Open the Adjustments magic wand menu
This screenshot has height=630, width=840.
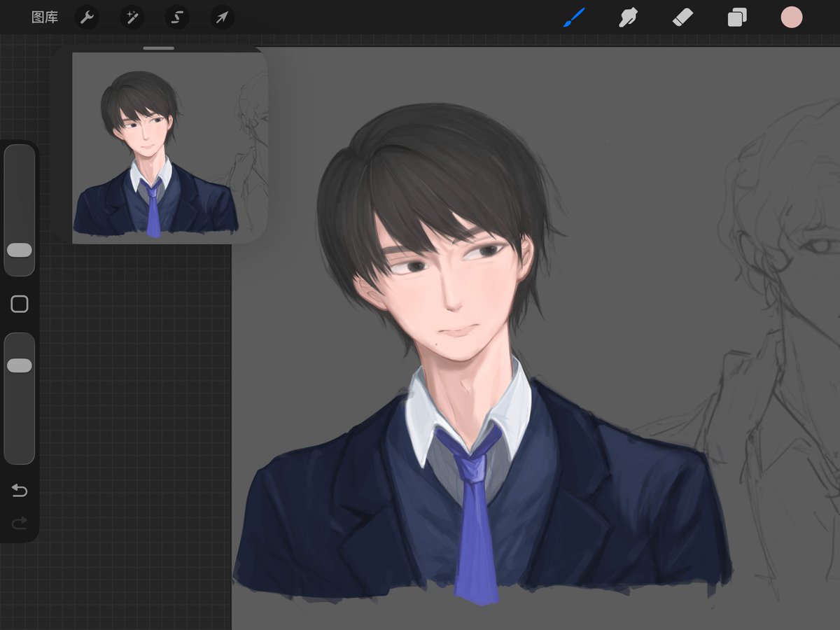(x=131, y=17)
